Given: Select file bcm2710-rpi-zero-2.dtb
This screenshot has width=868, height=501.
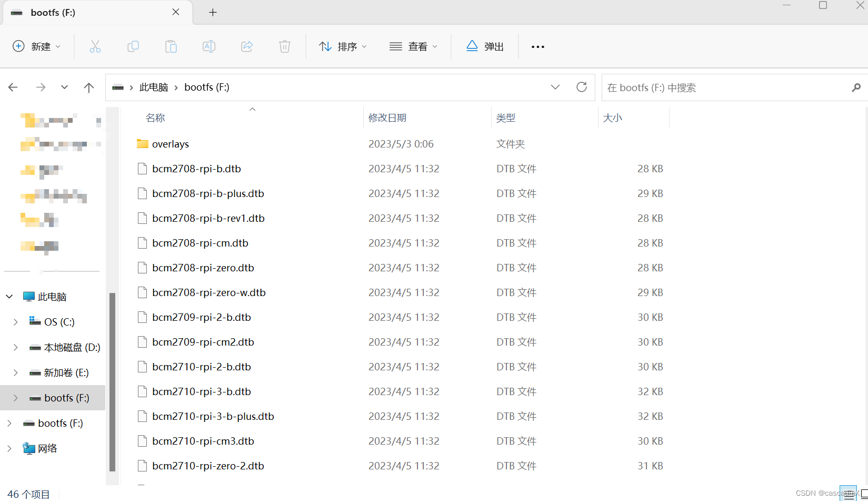Looking at the screenshot, I should coord(208,466).
